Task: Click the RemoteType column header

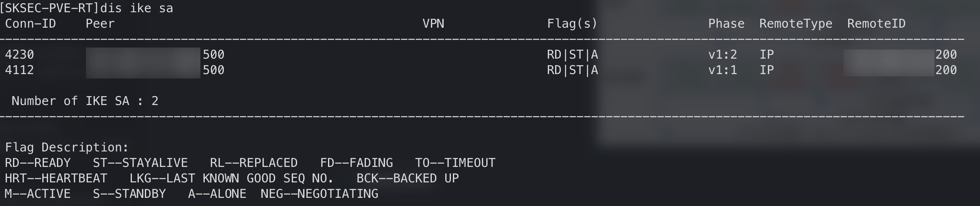Action: pyautogui.click(x=796, y=24)
